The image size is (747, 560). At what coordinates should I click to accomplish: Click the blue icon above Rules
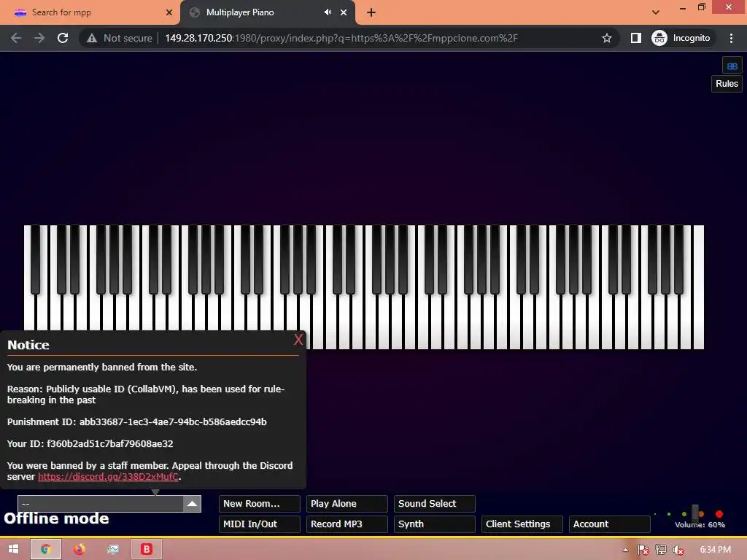pos(732,66)
